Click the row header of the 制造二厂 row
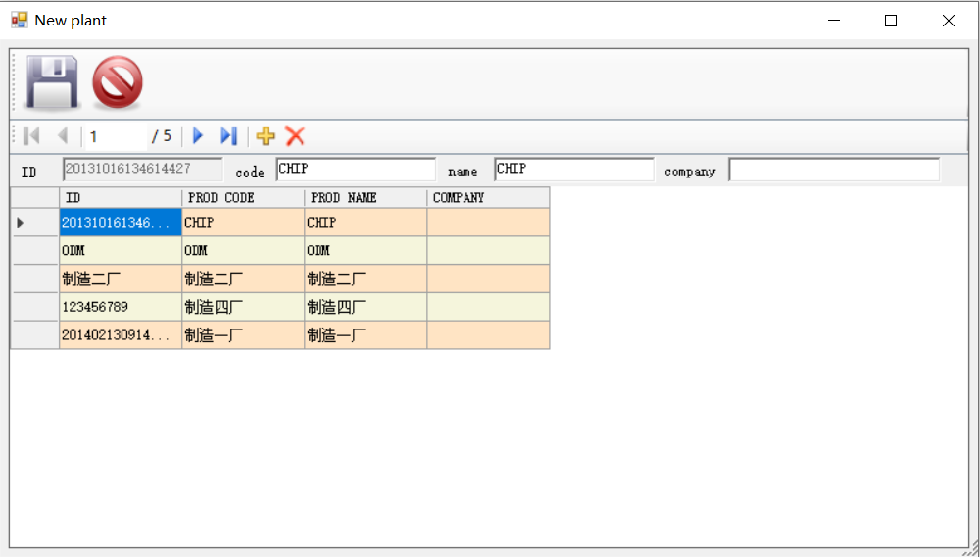980x557 pixels. (x=34, y=279)
